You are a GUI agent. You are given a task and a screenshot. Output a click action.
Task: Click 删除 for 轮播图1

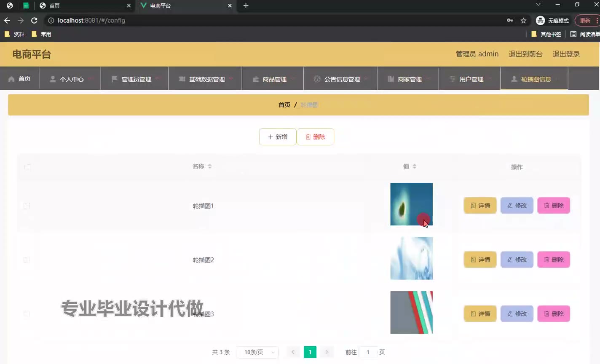(x=554, y=206)
